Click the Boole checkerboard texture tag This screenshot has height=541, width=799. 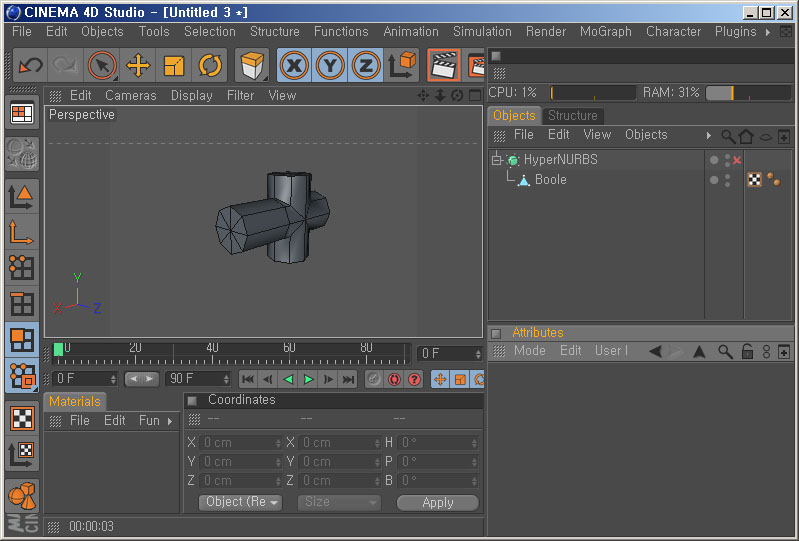click(x=754, y=180)
